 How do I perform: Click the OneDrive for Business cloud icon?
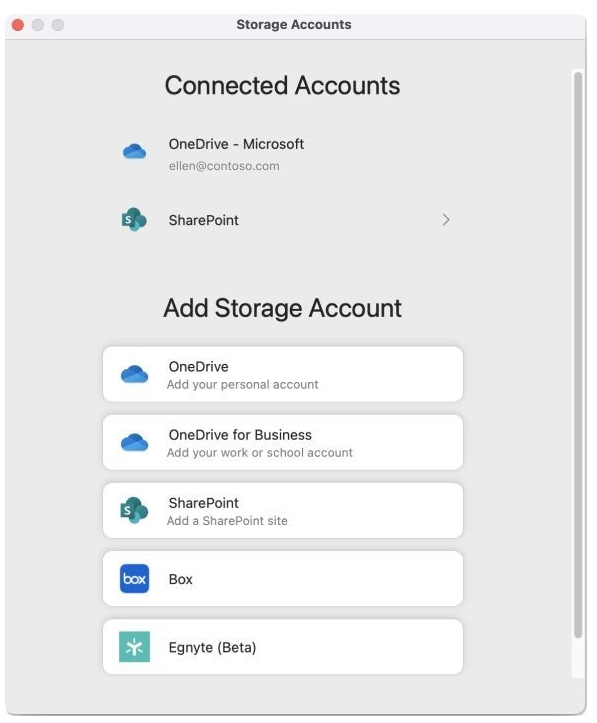[x=134, y=442]
